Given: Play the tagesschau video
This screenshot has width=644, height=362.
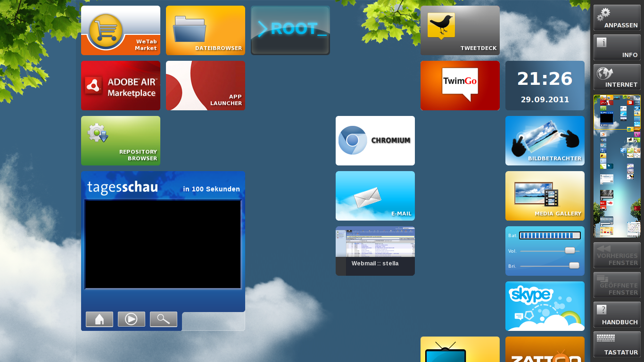Looking at the screenshot, I should click(x=132, y=319).
